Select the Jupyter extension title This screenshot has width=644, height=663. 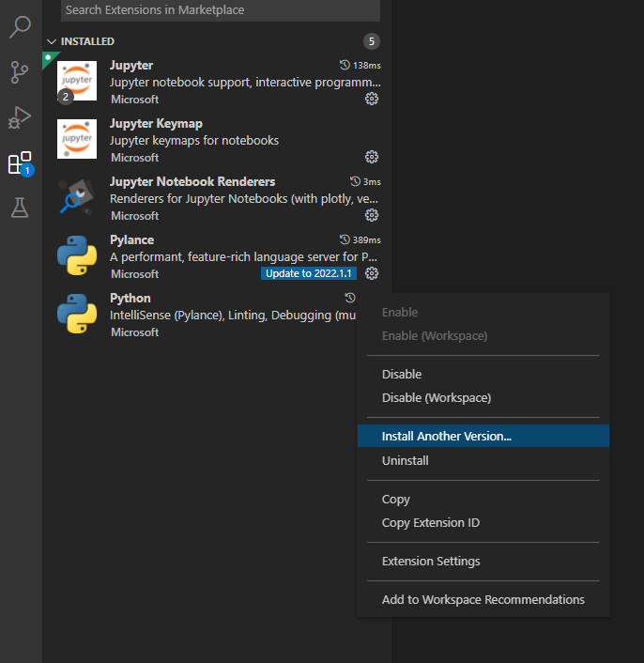(131, 65)
